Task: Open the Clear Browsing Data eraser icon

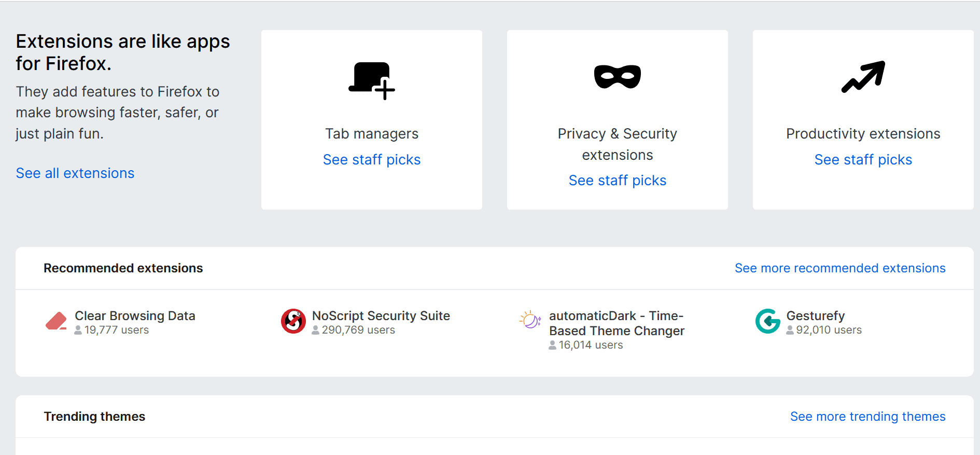Action: coord(56,322)
